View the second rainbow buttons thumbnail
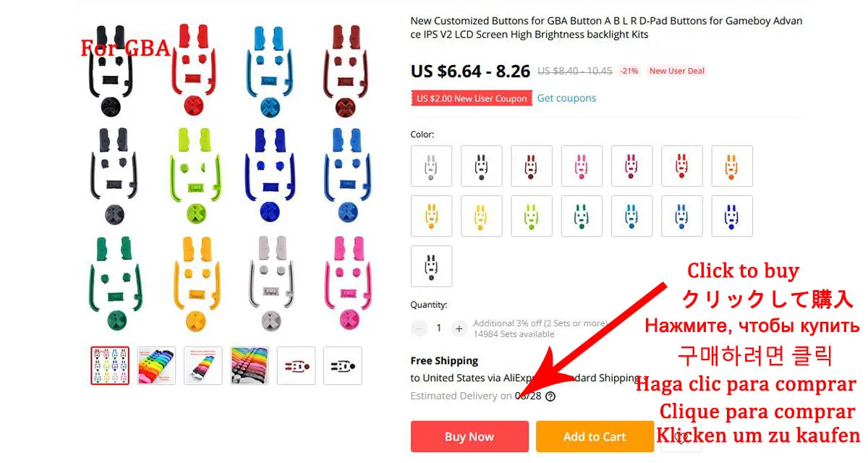 click(x=157, y=365)
